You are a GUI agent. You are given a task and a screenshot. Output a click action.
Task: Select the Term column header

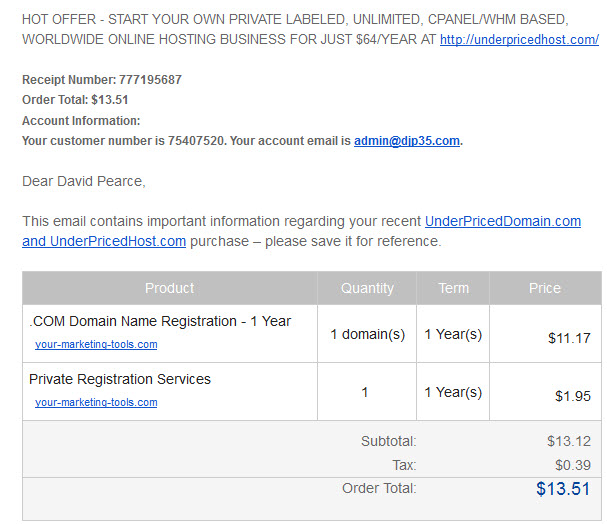(453, 288)
